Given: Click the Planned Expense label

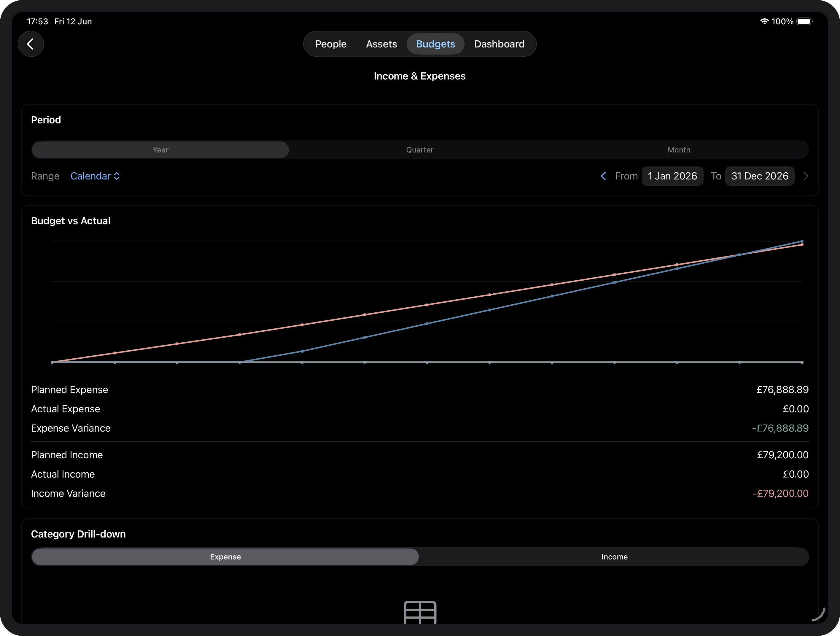Looking at the screenshot, I should pos(69,389).
